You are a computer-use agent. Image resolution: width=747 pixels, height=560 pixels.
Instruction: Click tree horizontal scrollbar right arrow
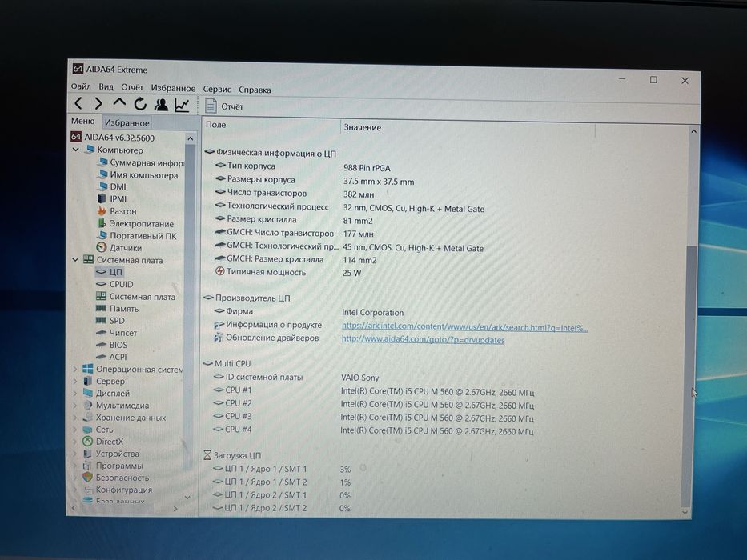pos(176,509)
